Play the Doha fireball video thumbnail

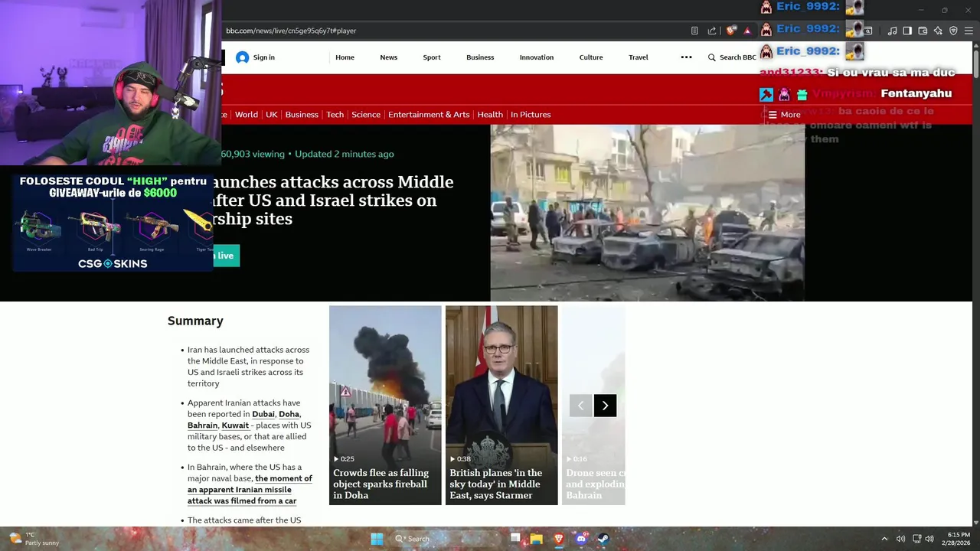(385, 405)
